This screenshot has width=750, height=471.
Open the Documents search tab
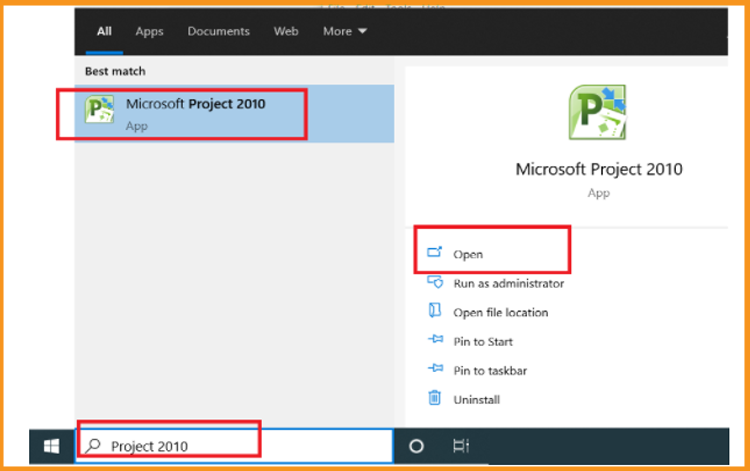[x=219, y=32]
